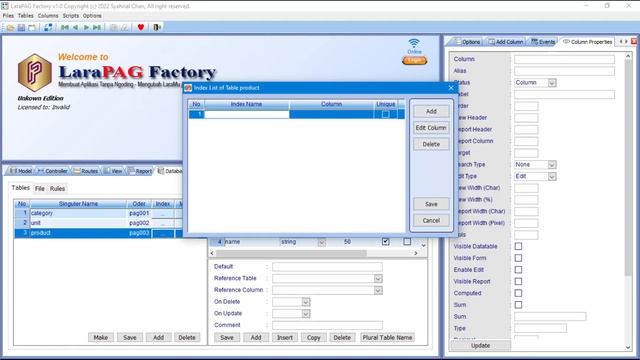
Task: Click Cancel in Index List dialog
Action: [431, 220]
